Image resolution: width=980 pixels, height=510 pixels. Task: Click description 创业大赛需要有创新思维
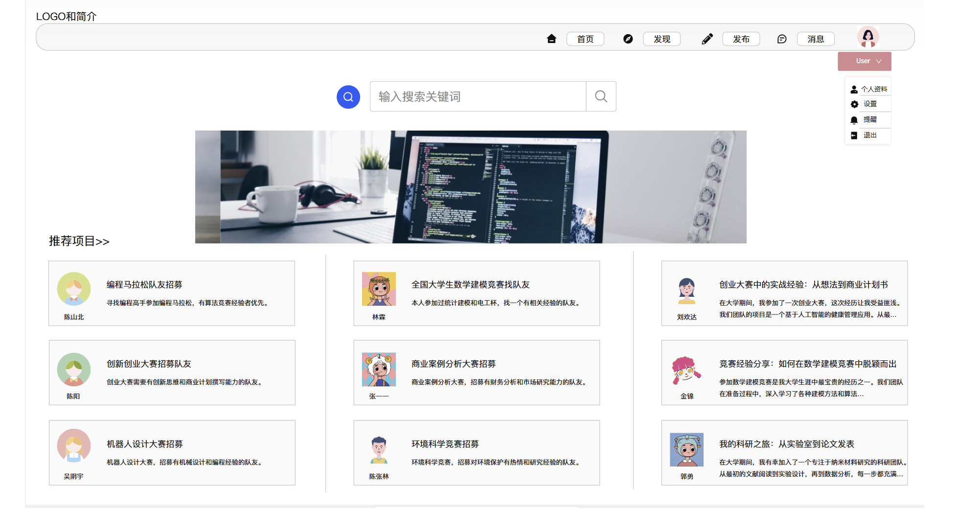[185, 382]
